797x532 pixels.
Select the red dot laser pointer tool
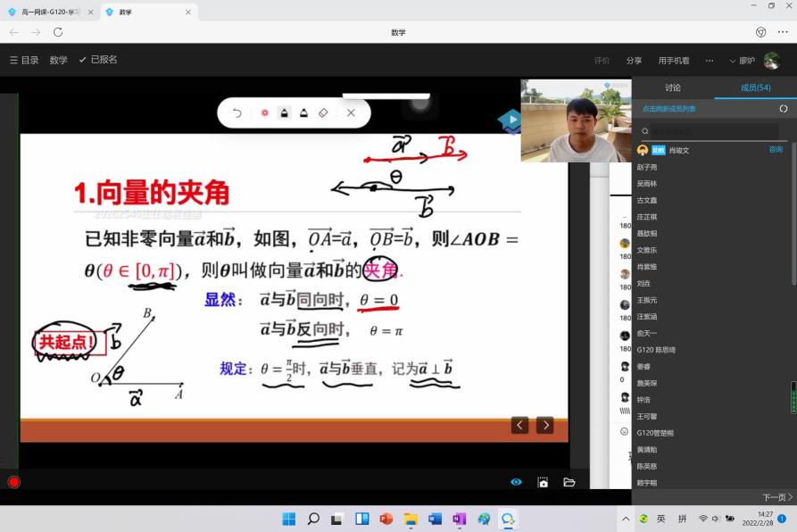(264, 113)
